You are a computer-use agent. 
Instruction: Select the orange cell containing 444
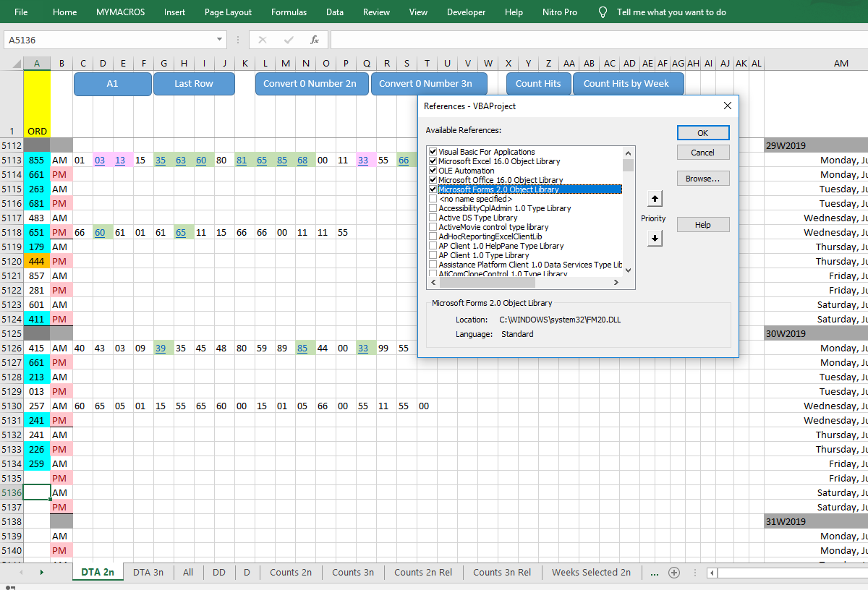tap(37, 261)
